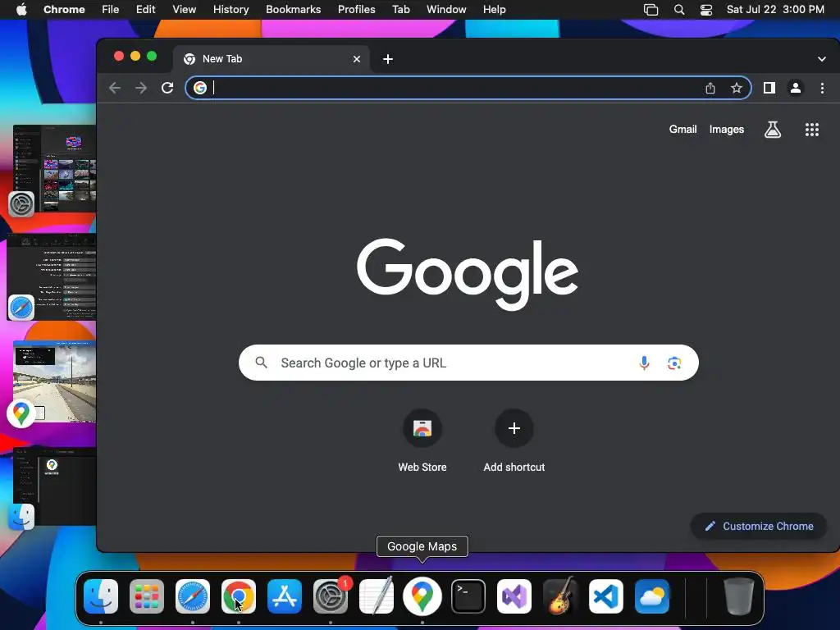Open the Google apps grid
840x630 pixels.
[812, 129]
